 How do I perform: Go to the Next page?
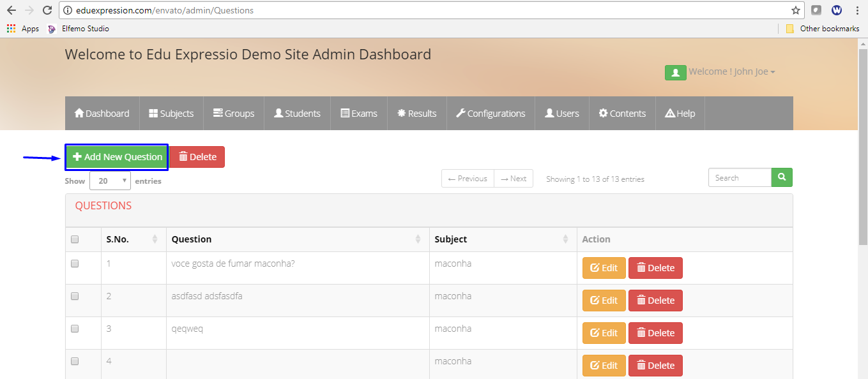pyautogui.click(x=514, y=179)
